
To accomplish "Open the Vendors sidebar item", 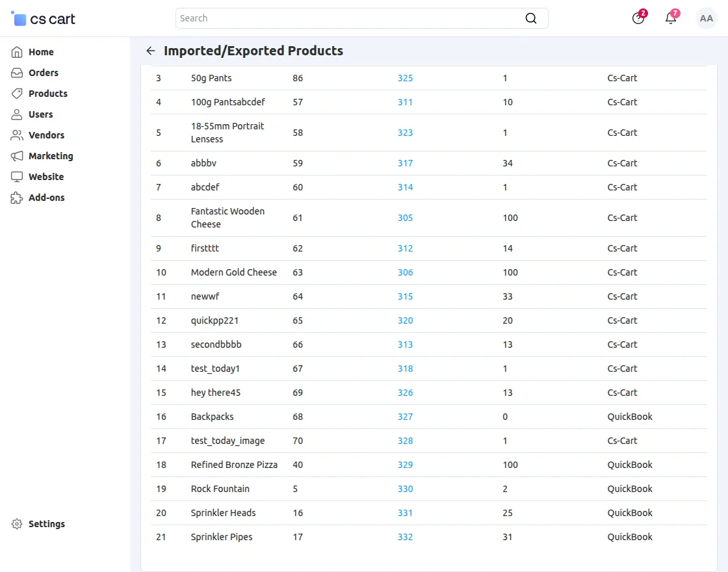I will pyautogui.click(x=46, y=135).
